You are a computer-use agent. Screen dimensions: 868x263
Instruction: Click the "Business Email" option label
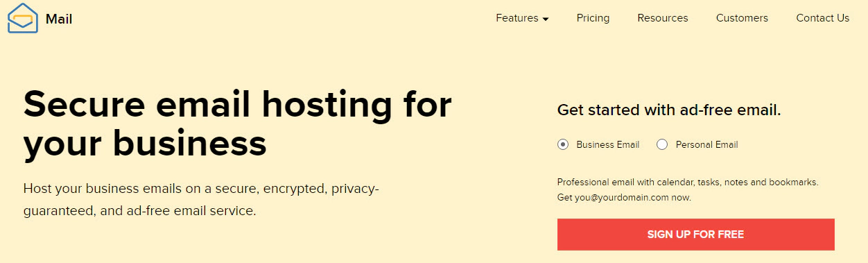pos(608,145)
